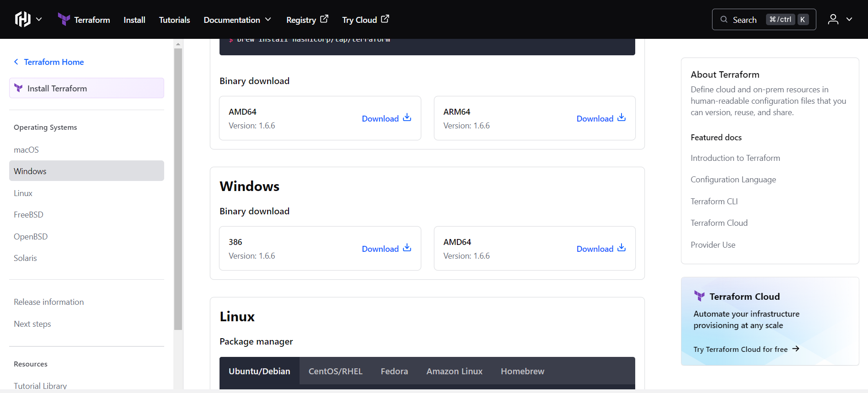Switch to Fedora tab

coord(394,371)
